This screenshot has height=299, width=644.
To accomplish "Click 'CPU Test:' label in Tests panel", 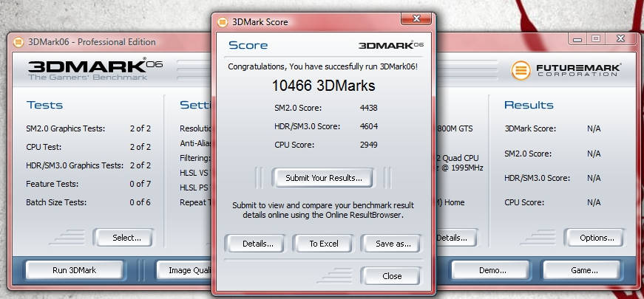I will [44, 147].
